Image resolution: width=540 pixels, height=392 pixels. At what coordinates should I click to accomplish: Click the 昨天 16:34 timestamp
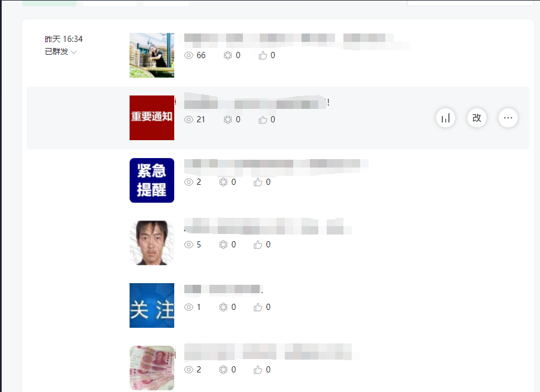64,39
